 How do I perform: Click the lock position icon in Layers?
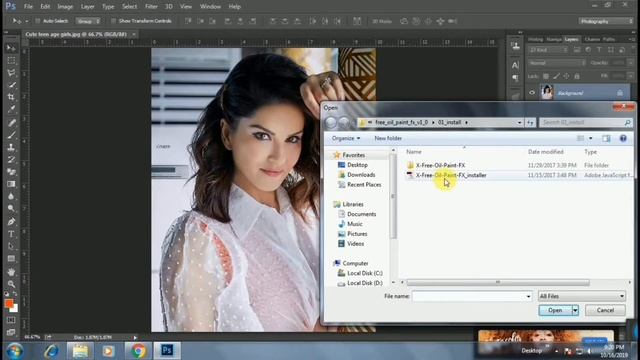567,76
